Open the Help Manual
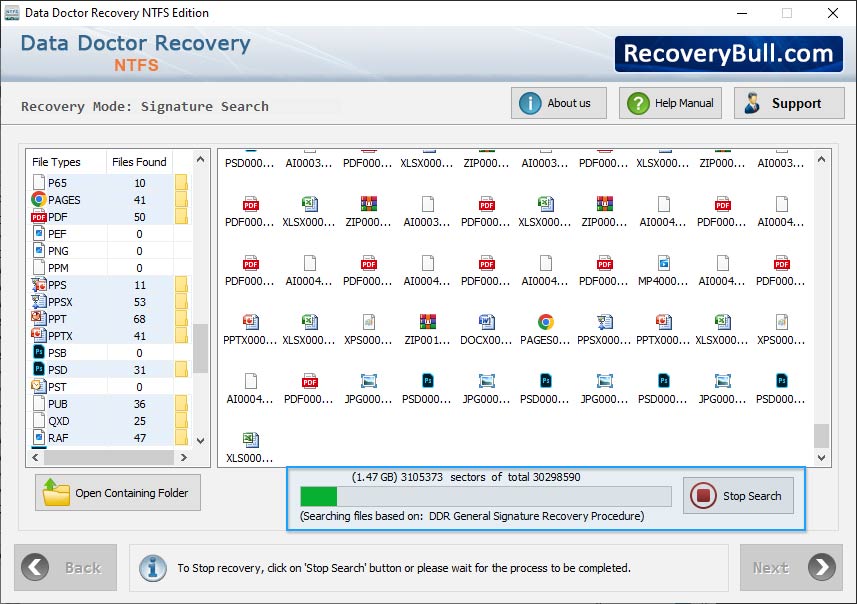Viewport: 857px width, 604px height. (670, 103)
